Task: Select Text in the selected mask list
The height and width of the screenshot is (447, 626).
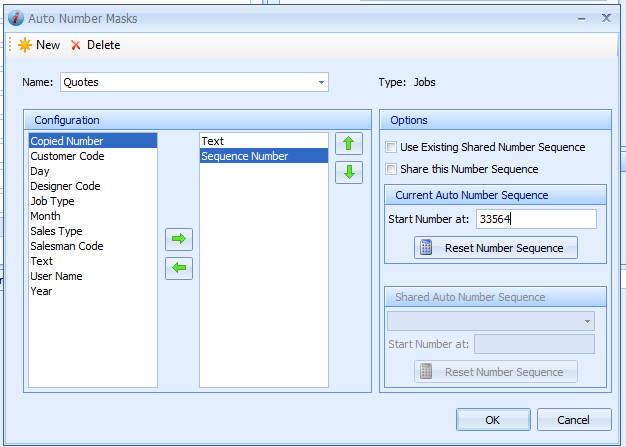Action: click(x=212, y=141)
